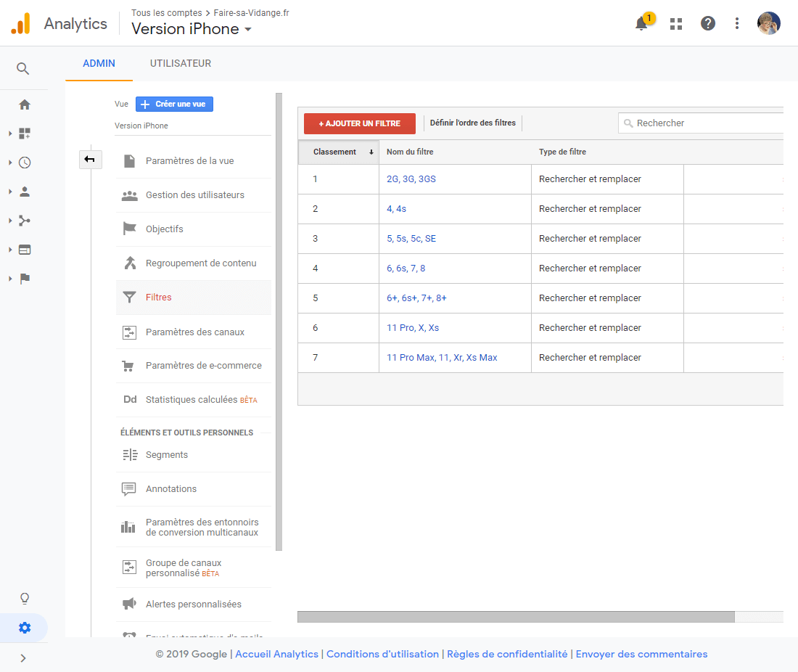The height and width of the screenshot is (672, 798).
Task: Click the Filtres funnel icon
Action: [x=130, y=298]
